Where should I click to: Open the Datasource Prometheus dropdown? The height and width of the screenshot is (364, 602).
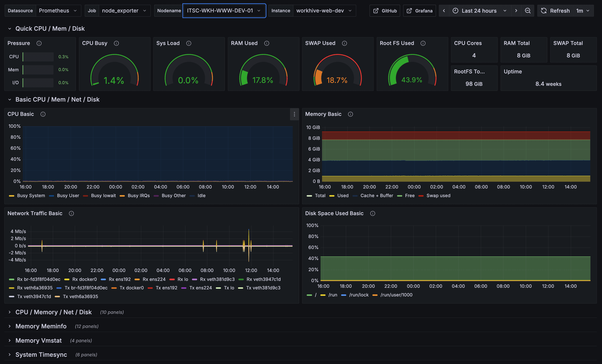pos(58,11)
